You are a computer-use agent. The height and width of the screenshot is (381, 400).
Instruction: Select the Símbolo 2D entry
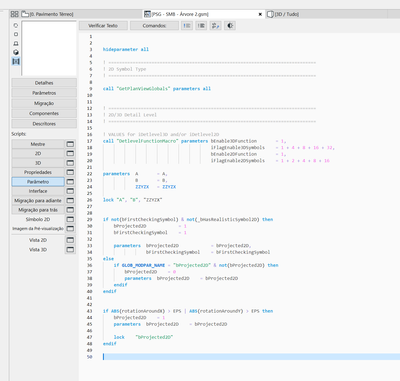[38, 219]
